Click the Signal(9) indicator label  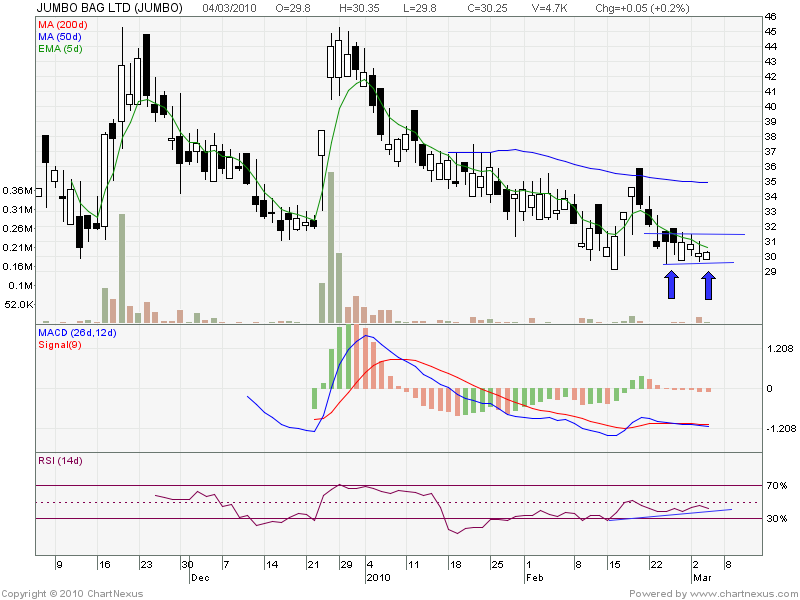tap(60, 345)
